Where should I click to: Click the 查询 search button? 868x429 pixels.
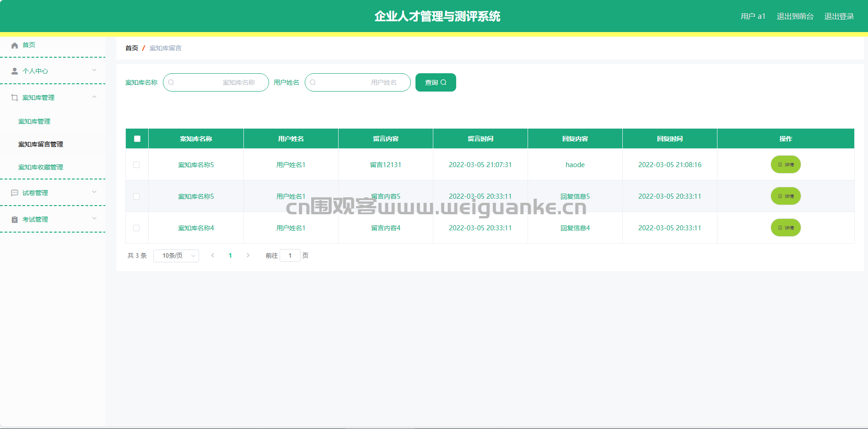pos(436,82)
